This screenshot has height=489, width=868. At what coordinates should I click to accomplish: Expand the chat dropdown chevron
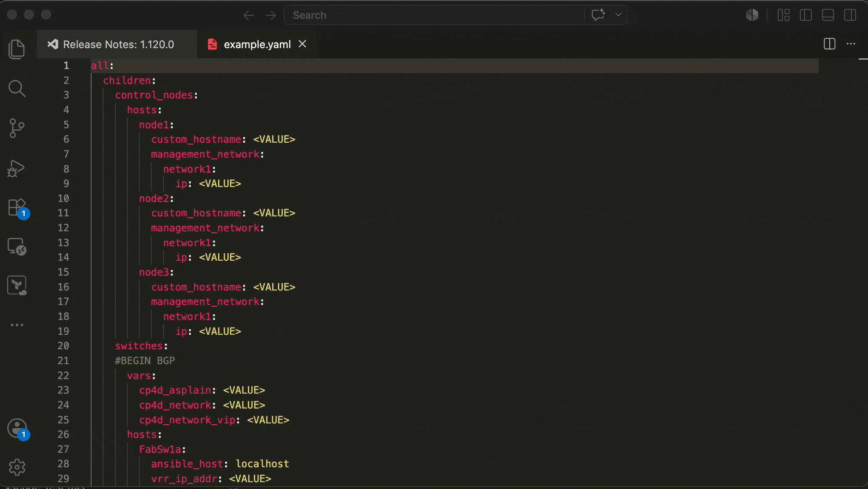[x=618, y=15]
